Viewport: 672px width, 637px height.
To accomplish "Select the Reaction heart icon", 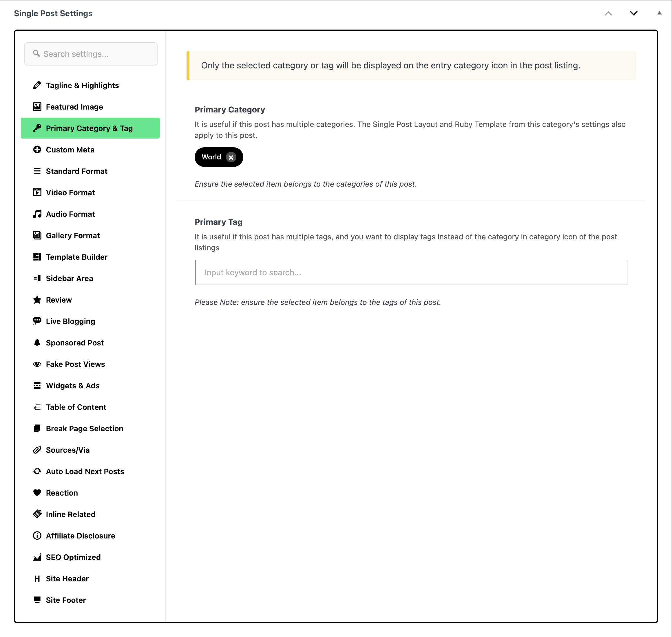I will click(37, 493).
